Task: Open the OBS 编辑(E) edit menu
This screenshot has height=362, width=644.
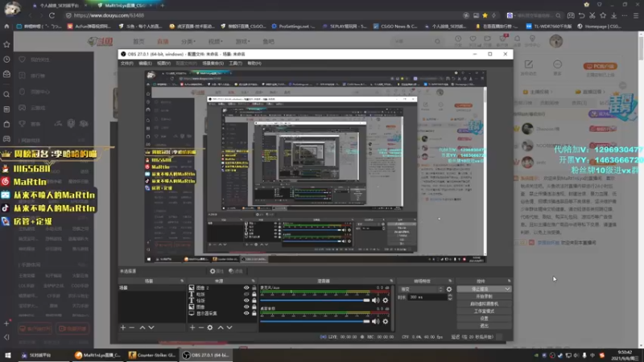Action: pyautogui.click(x=145, y=64)
